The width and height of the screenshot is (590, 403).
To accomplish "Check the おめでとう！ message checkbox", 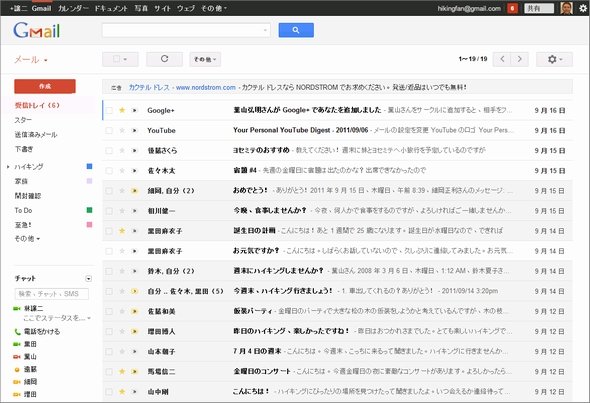I will pyautogui.click(x=109, y=191).
